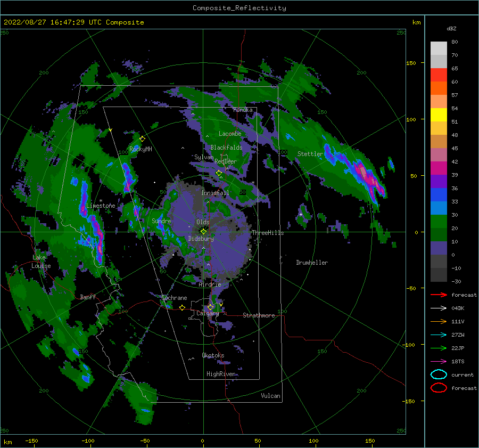Click the yellow diamond marker above Calgary
479x448 pixels.
(210, 307)
